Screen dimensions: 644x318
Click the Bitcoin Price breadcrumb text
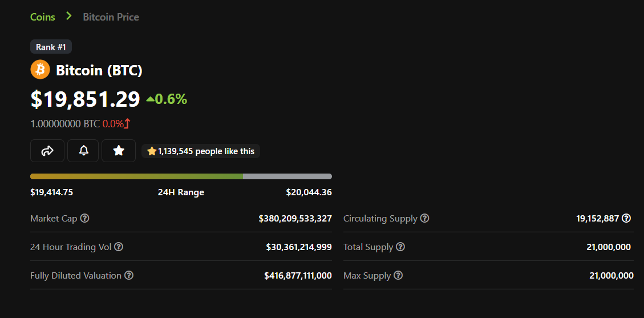[111, 17]
